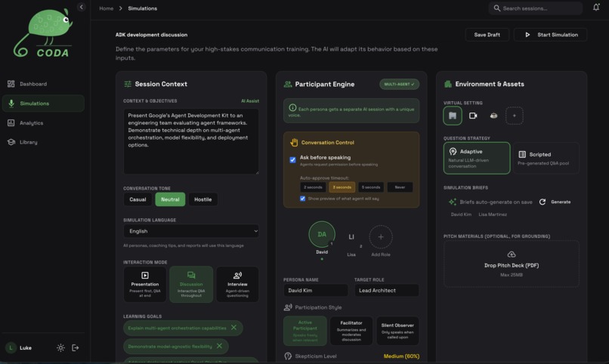Viewport: 609px width, 364px height.
Task: Click the info icon in persona notice
Action: pos(292,108)
